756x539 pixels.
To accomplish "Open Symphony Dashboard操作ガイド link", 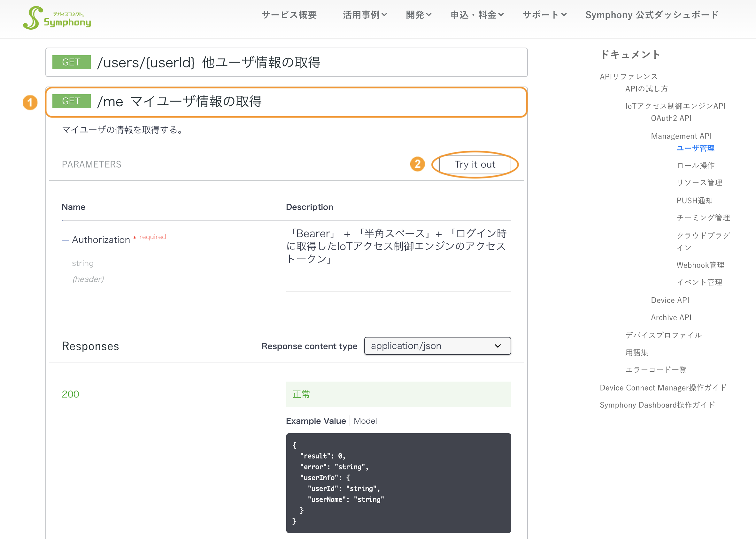I will pos(657,405).
